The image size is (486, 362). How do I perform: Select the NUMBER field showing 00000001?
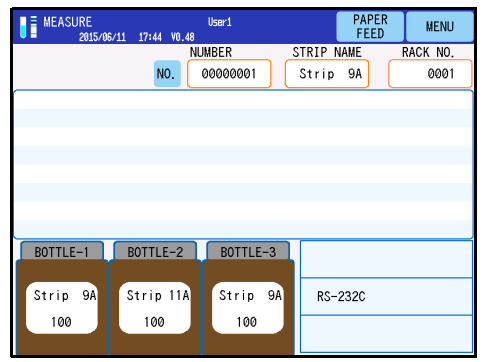pyautogui.click(x=229, y=74)
